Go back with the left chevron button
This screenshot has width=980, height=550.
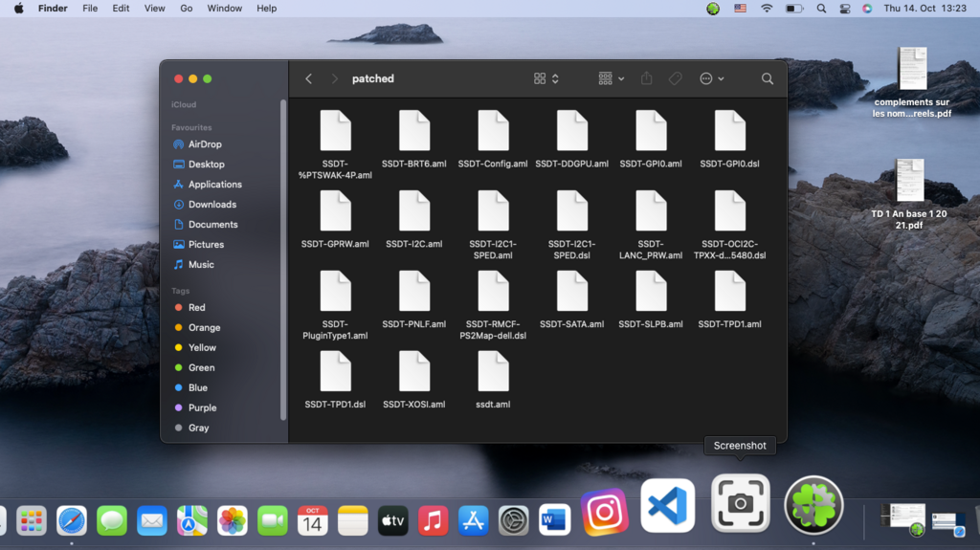click(308, 78)
